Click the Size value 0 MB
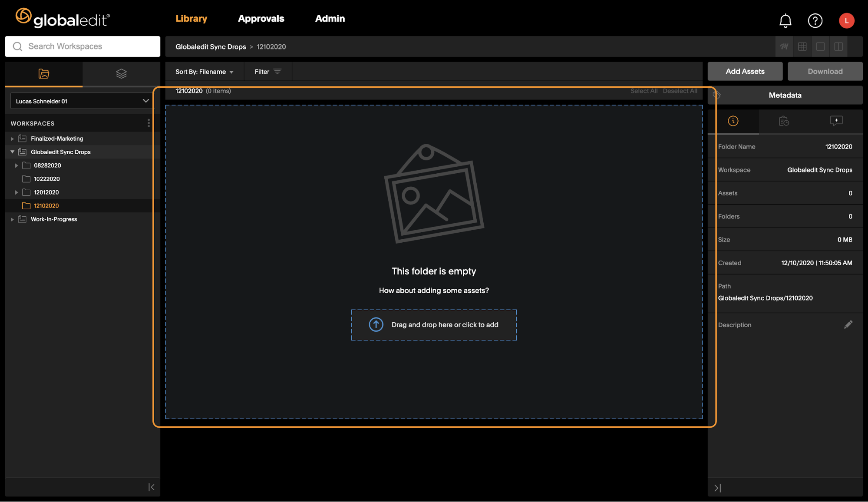The width and height of the screenshot is (868, 502). [845, 240]
